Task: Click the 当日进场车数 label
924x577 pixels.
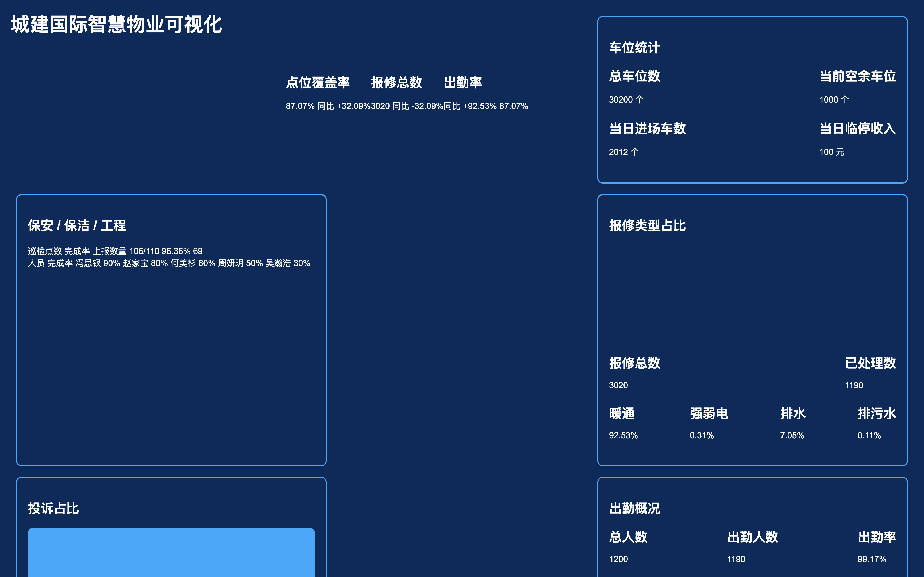Action: coord(647,128)
